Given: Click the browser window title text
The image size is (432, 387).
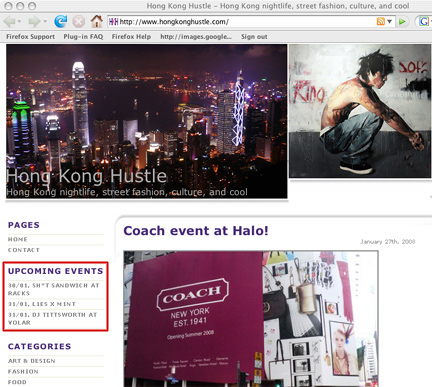Looking at the screenshot, I should click(x=278, y=6).
